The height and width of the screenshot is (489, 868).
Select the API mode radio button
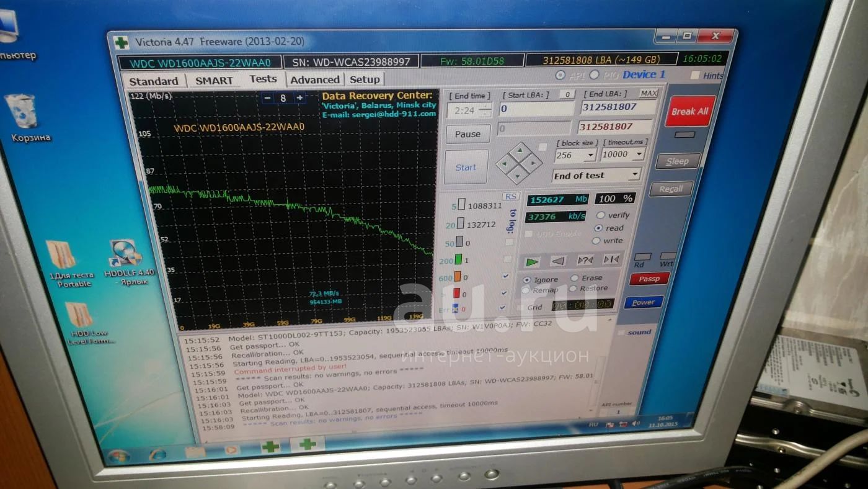click(560, 75)
